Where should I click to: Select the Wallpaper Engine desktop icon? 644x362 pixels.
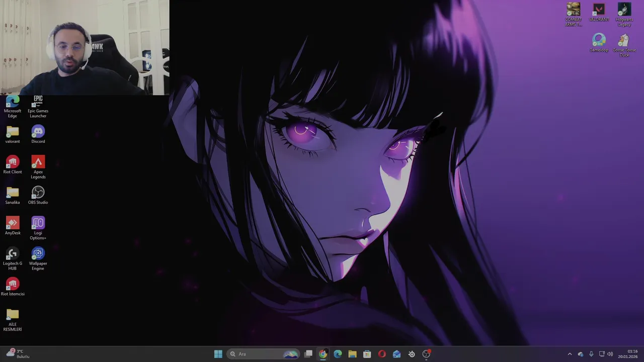point(38,259)
